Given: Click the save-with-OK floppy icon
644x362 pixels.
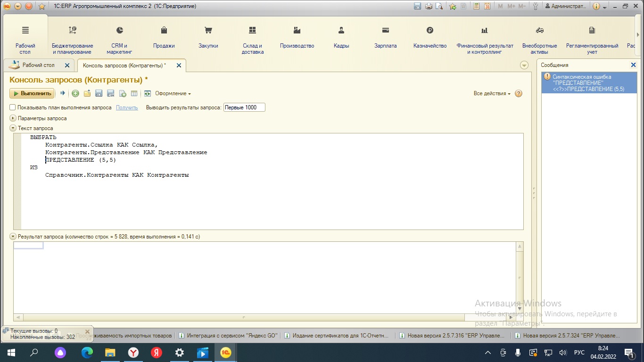Looking at the screenshot, I should pos(111,93).
